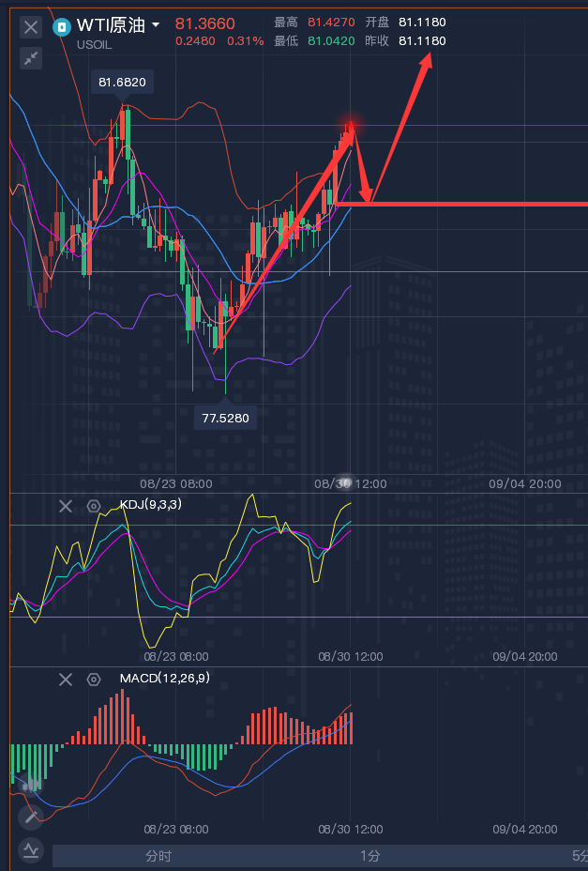Viewport: 588px width, 871px height.
Task: Open MACD indicator settings hexagon icon
Action: click(94, 680)
